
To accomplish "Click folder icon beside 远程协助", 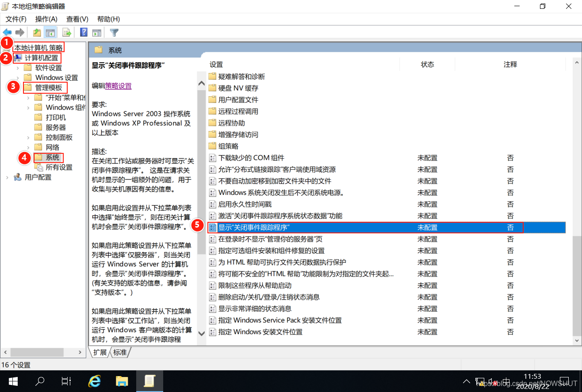I will (212, 123).
